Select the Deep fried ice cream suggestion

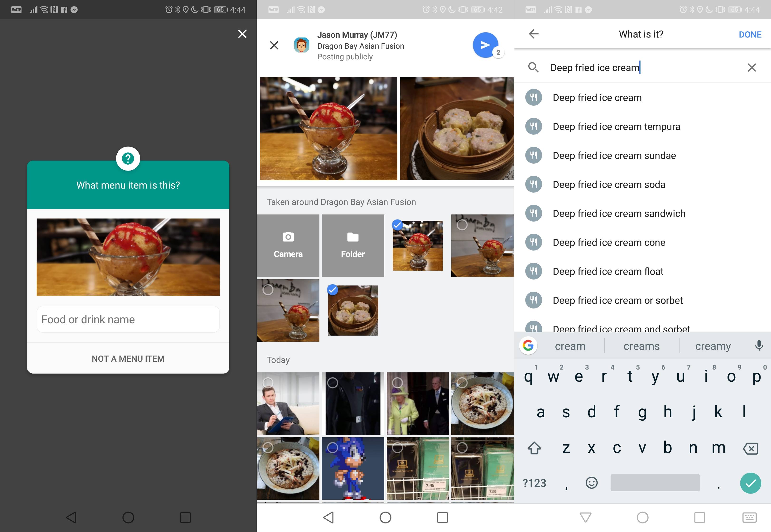598,97
